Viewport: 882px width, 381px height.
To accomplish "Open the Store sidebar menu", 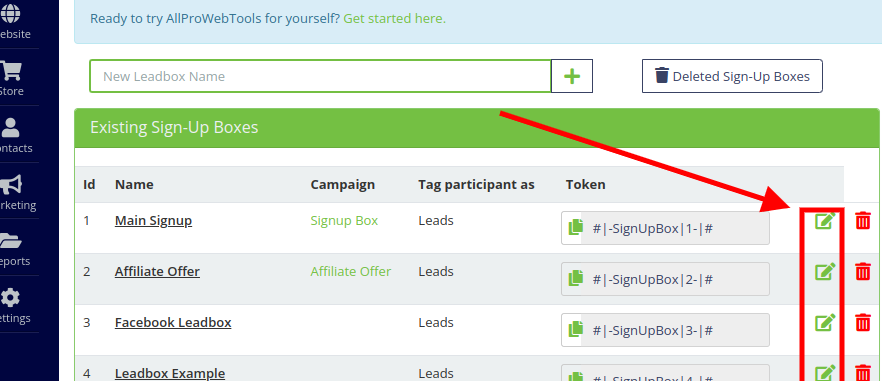I will coord(11,79).
